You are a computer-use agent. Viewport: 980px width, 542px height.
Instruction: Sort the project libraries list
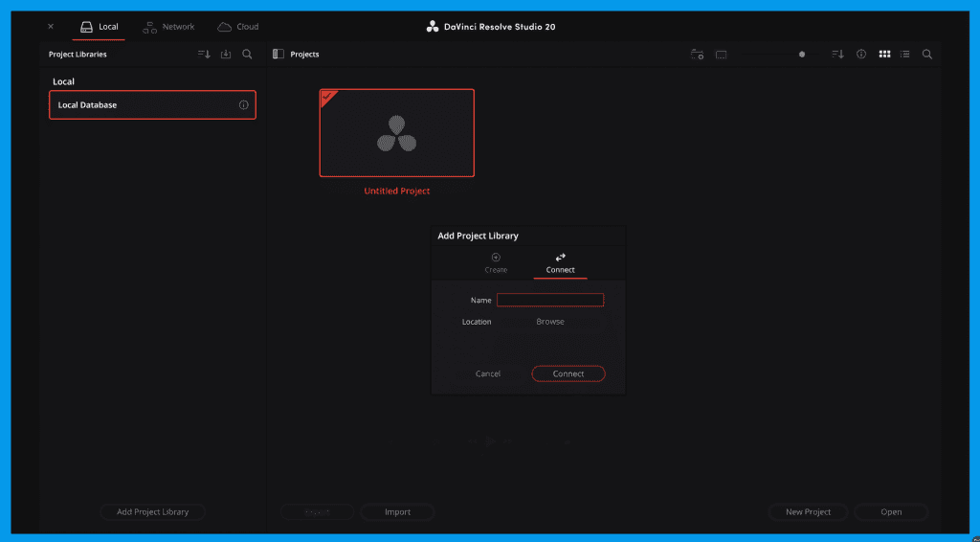205,55
